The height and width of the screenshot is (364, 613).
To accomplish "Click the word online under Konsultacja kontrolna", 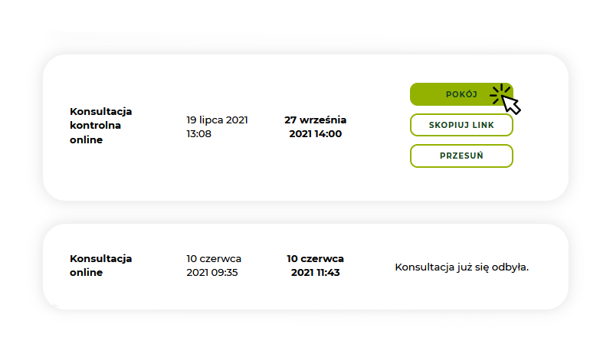I will coord(86,140).
